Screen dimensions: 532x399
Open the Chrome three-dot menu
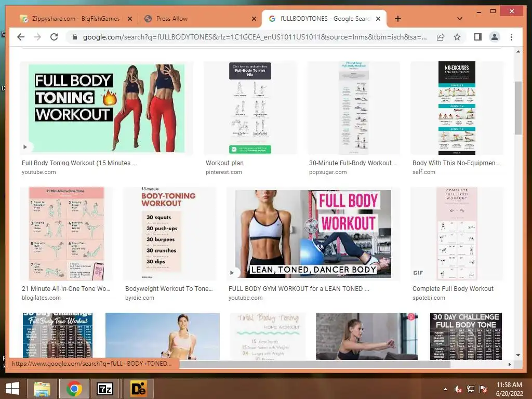point(511,37)
